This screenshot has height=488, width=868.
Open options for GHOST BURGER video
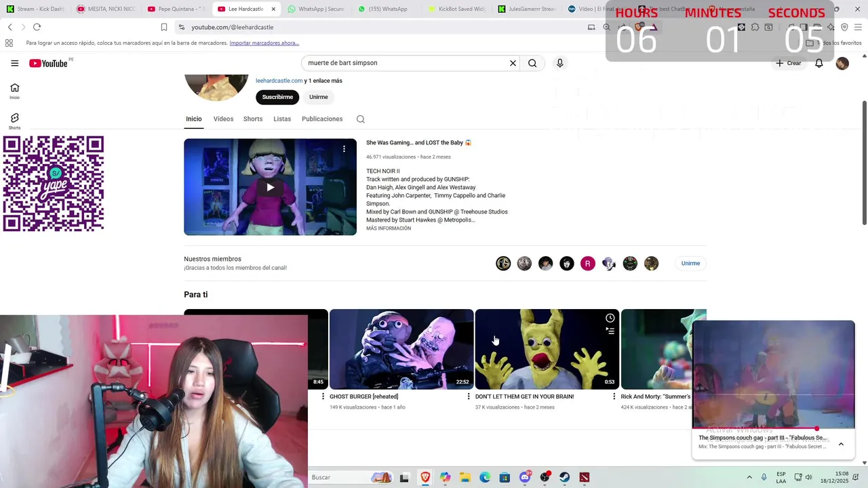tap(469, 396)
